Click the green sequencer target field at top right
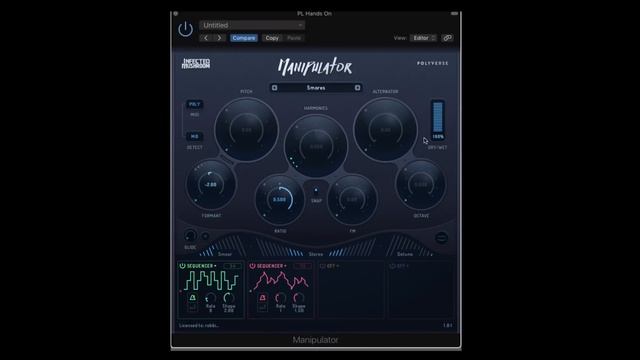 tap(233, 266)
